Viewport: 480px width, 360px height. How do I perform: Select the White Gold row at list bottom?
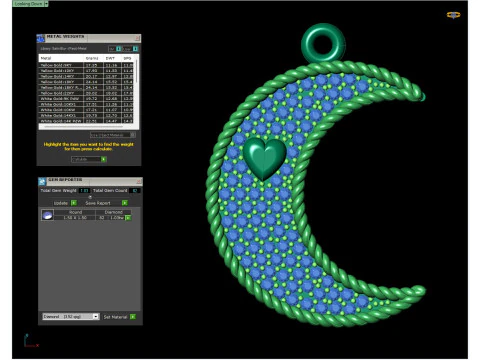point(86,121)
